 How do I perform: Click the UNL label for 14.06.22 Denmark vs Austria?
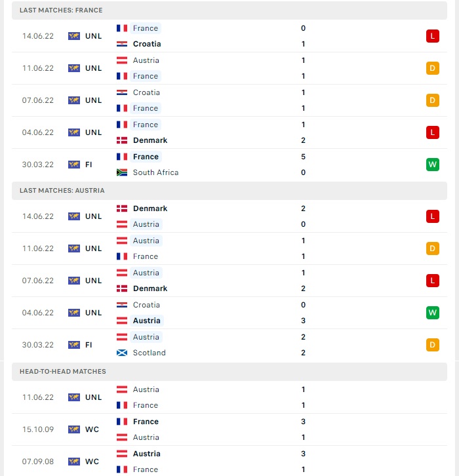pos(94,216)
